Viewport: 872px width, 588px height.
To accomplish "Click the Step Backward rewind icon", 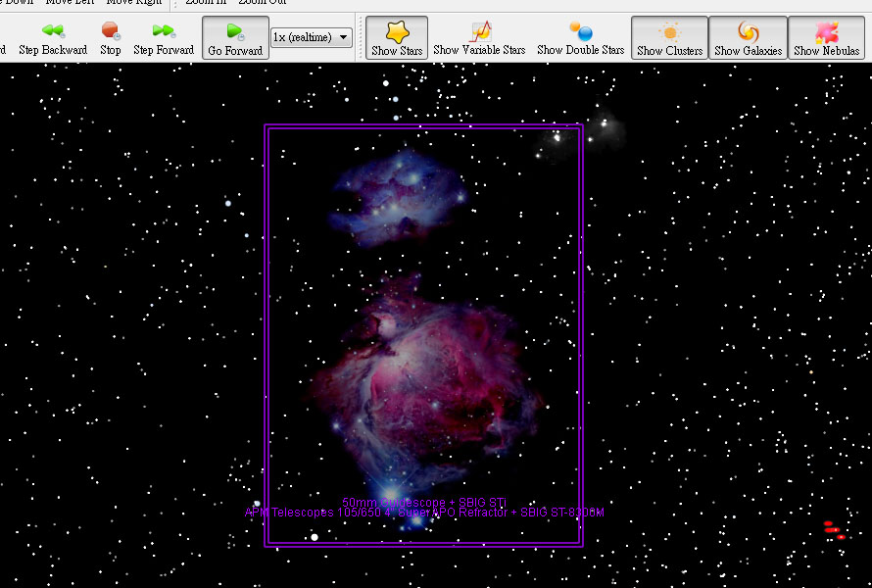I will pyautogui.click(x=53, y=31).
